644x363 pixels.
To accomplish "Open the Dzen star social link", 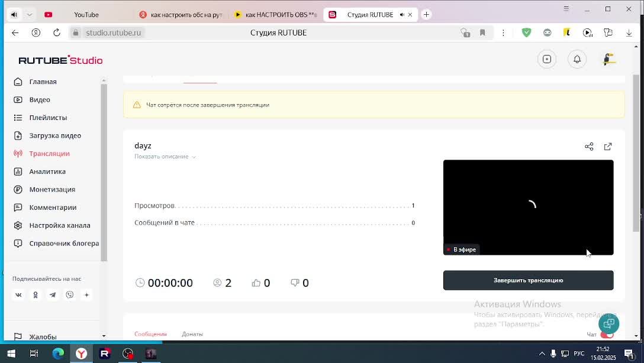I will (86, 295).
